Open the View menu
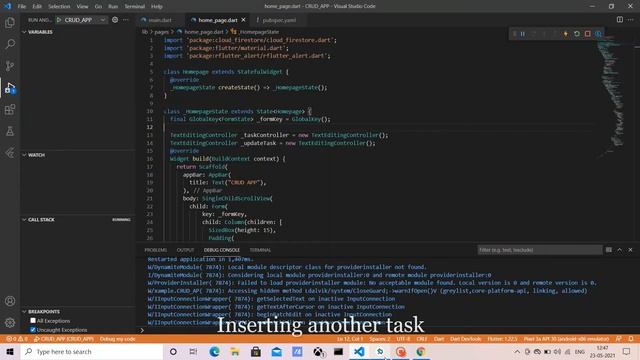Viewport: 640px width, 360px height. click(x=82, y=6)
